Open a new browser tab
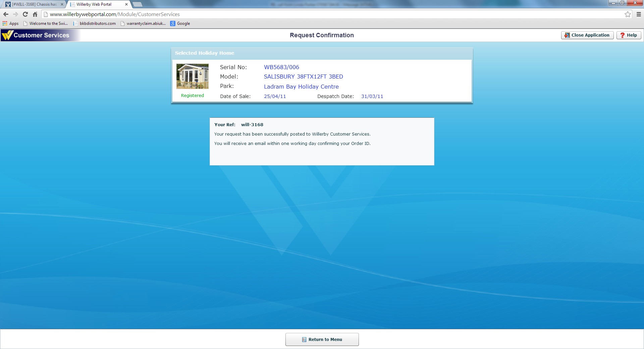Screen dimensions: 644x349 pos(138,4)
